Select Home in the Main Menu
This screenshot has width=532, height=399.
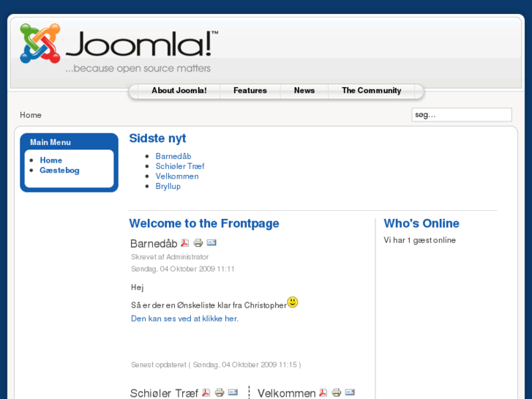(x=51, y=160)
